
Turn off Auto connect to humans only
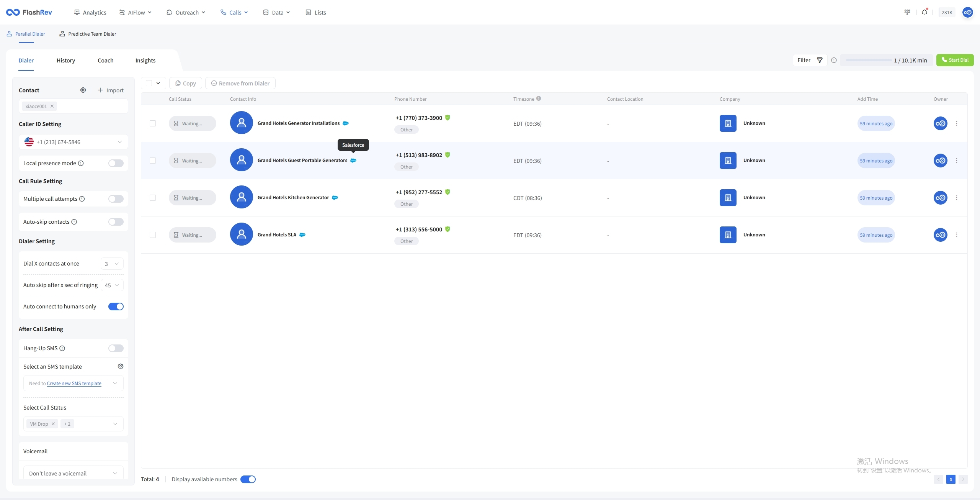coord(116,307)
